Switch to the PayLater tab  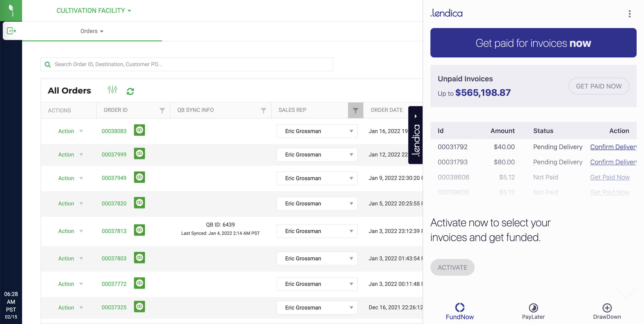coord(533,311)
